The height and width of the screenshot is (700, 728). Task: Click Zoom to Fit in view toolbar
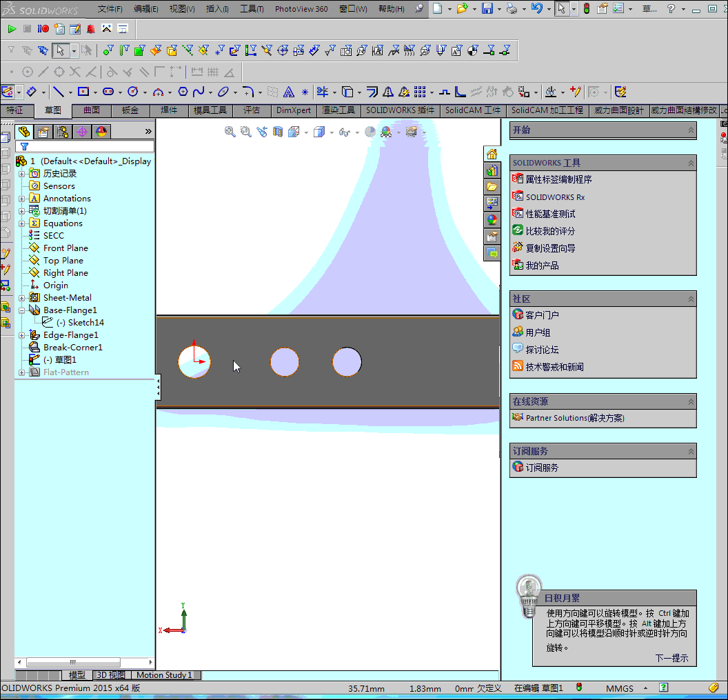(x=230, y=132)
